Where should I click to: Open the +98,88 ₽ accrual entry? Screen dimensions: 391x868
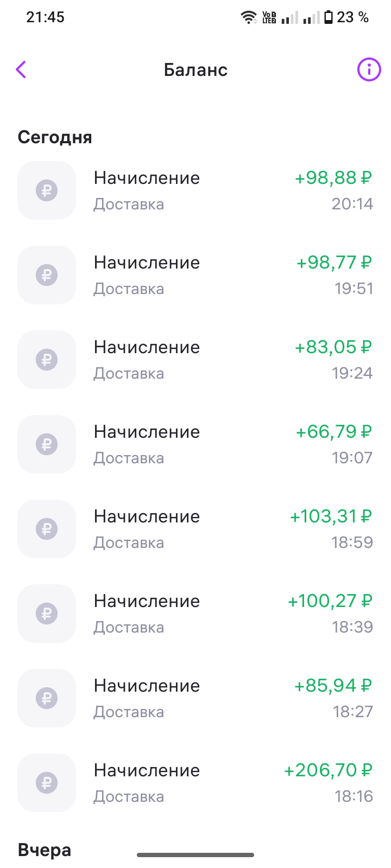click(195, 190)
